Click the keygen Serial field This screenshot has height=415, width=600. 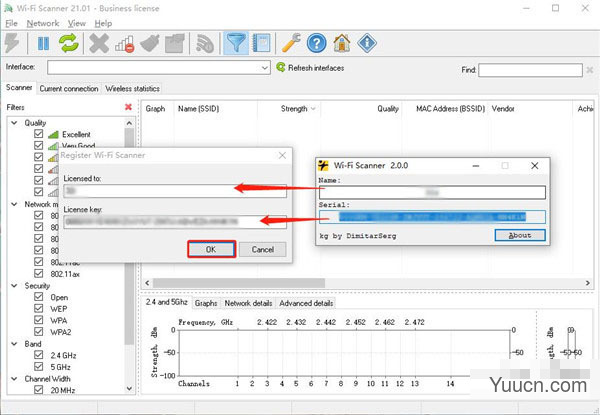click(432, 217)
